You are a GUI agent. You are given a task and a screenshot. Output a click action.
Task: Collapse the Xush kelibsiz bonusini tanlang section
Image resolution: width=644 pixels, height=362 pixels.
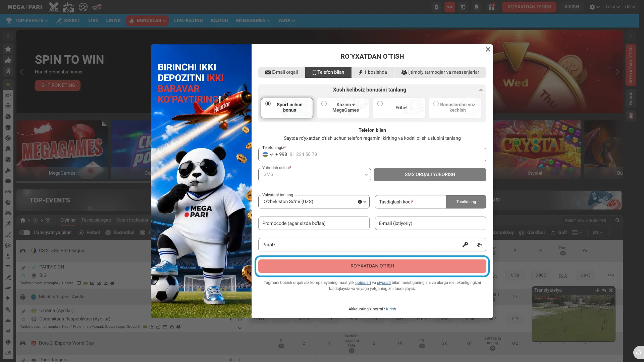pyautogui.click(x=481, y=90)
